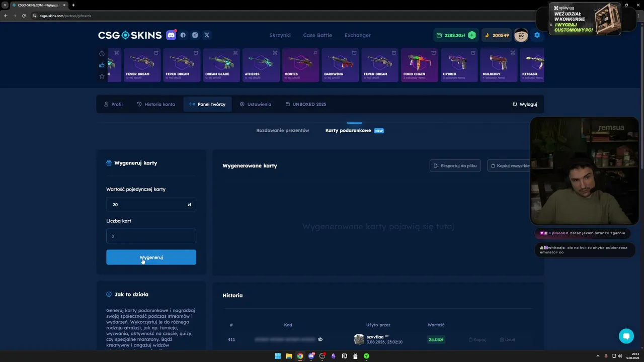Open the HYBRID drop card
This screenshot has width=644, height=362.
pos(459,65)
